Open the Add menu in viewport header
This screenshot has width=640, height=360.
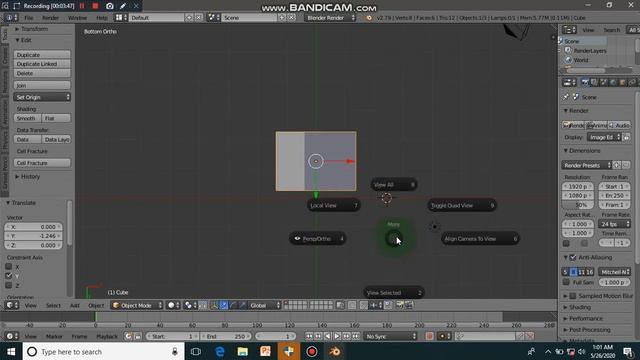coord(75,305)
